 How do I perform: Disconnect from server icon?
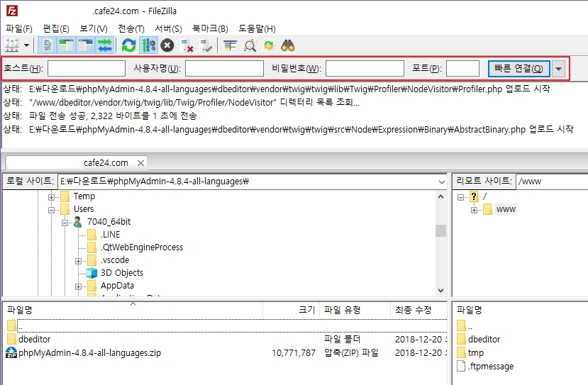point(187,46)
